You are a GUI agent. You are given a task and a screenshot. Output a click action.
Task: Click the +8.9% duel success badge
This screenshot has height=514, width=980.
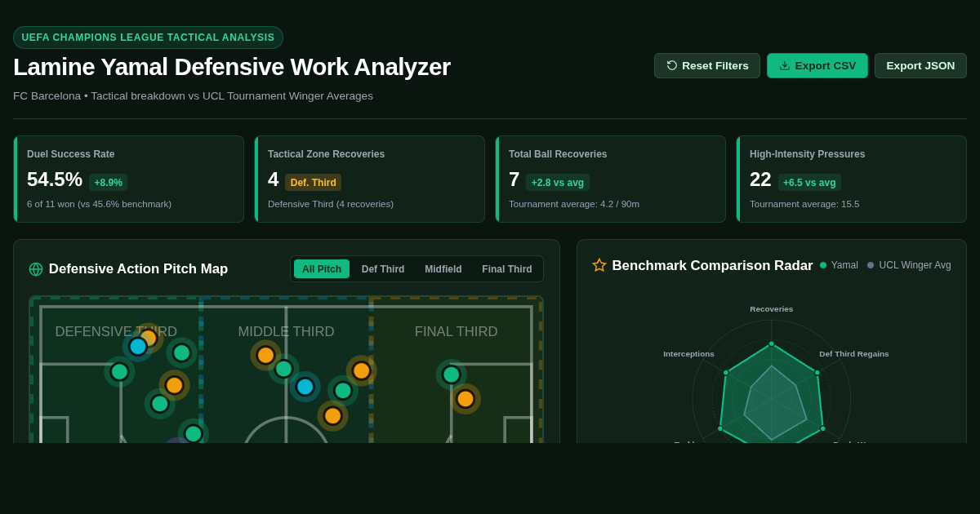(x=109, y=183)
